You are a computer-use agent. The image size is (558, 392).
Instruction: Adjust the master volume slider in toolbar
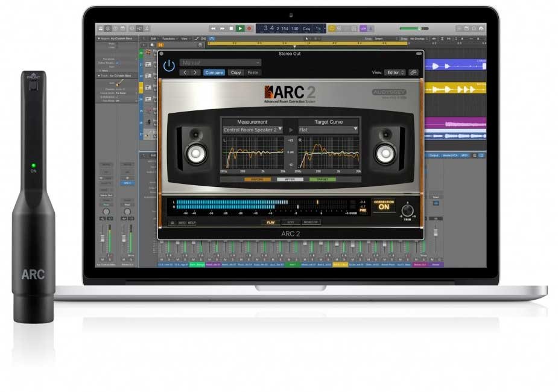(414, 28)
